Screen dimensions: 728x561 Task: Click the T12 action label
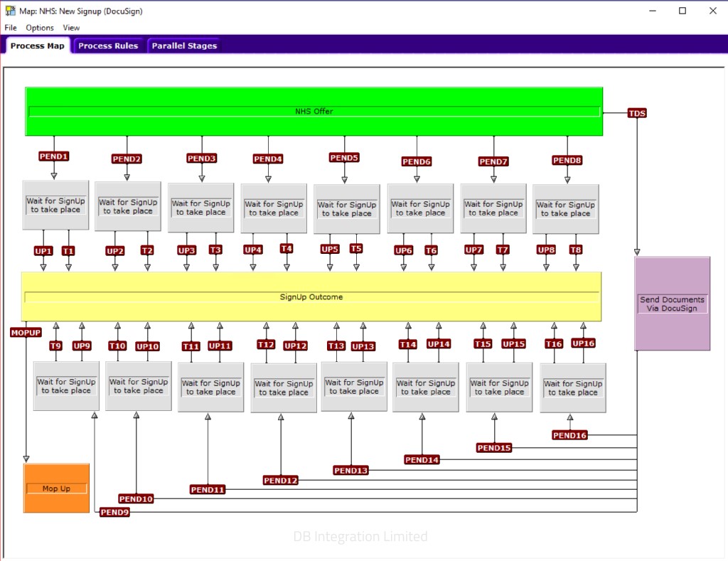click(x=266, y=345)
